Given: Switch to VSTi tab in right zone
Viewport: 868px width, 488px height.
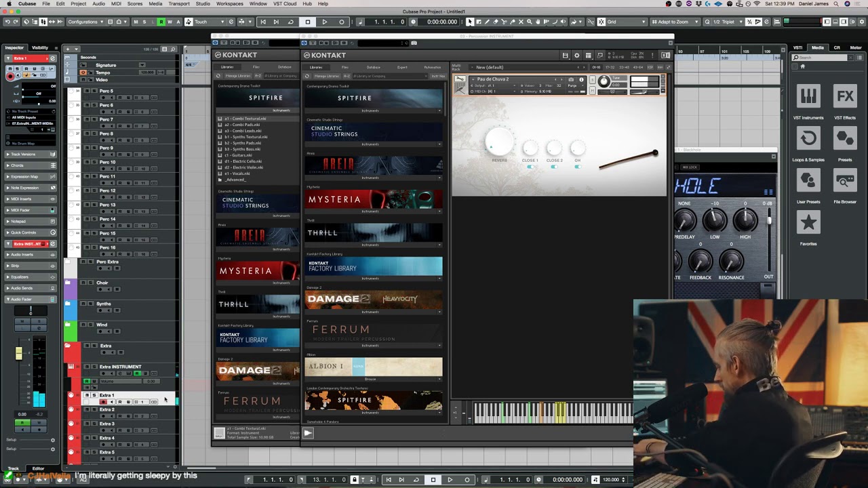Looking at the screenshot, I should pos(798,48).
